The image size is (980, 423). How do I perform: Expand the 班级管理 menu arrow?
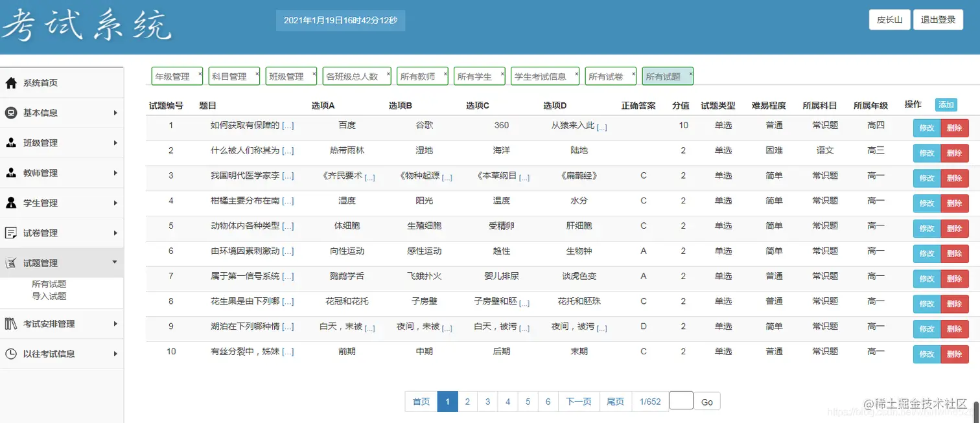115,143
